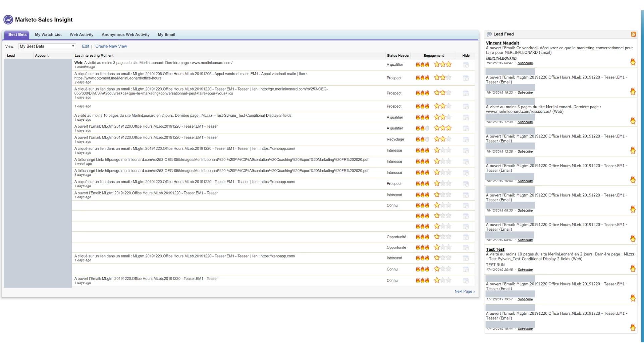This screenshot has height=362, width=644.
Task: Click hide icon on the Recyclage row
Action: point(466,139)
